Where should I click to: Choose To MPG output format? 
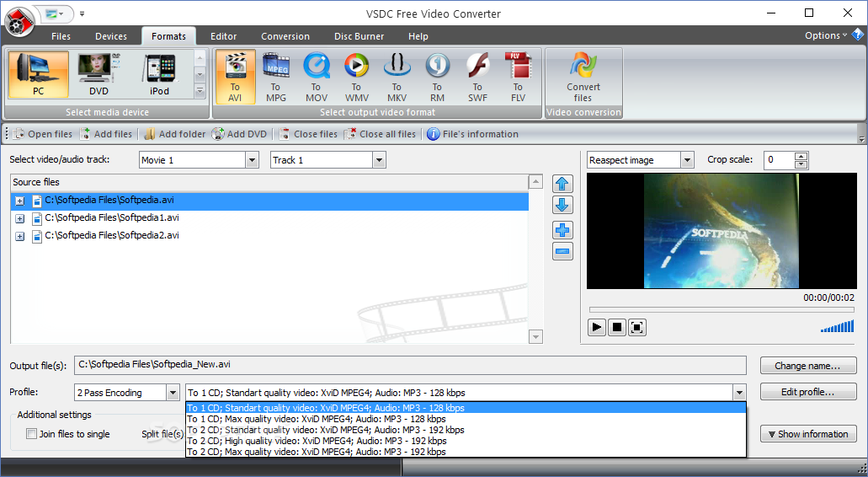[x=275, y=77]
